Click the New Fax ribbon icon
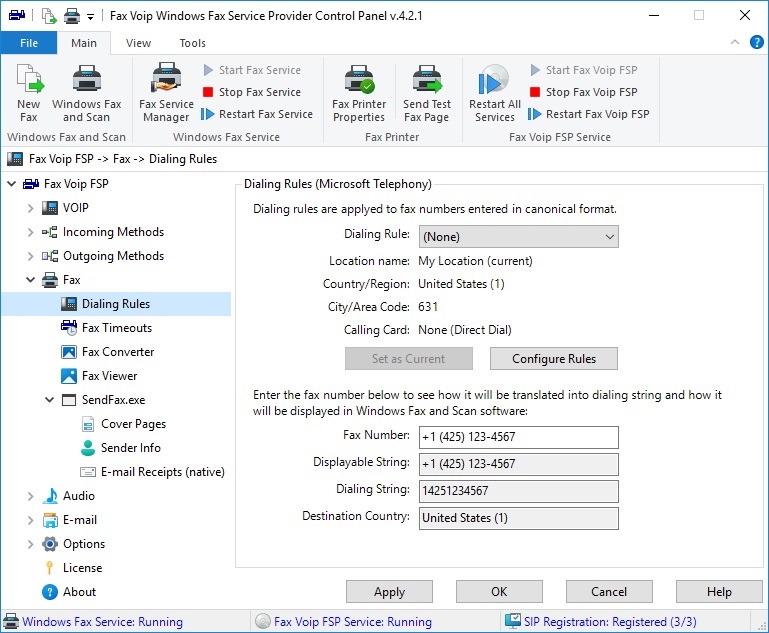Image resolution: width=769 pixels, height=633 pixels. pos(28,93)
